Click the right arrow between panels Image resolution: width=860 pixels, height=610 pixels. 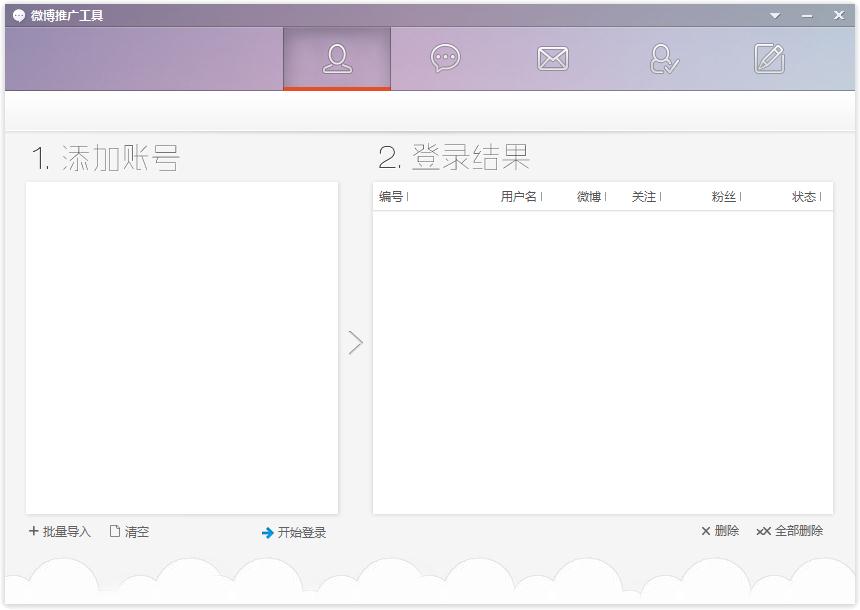[x=355, y=343]
